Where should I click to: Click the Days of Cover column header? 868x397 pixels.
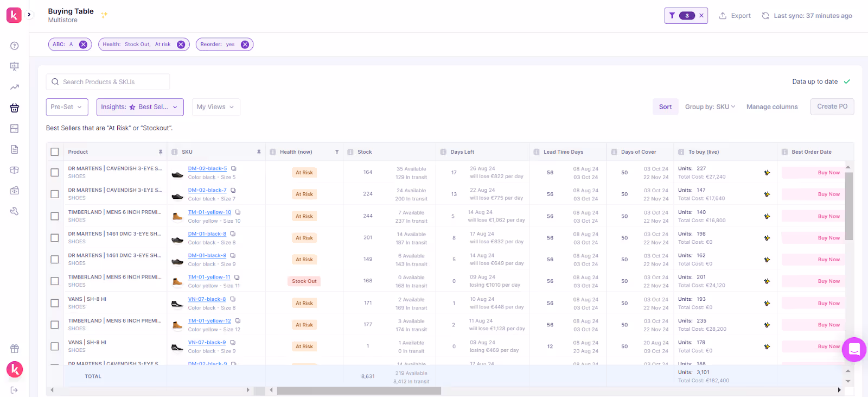pos(639,152)
